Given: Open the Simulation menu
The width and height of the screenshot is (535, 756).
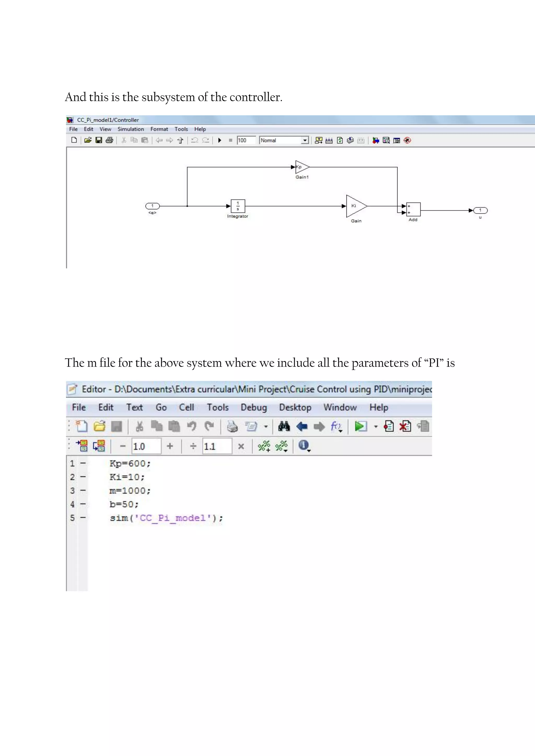Looking at the screenshot, I should tap(131, 129).
